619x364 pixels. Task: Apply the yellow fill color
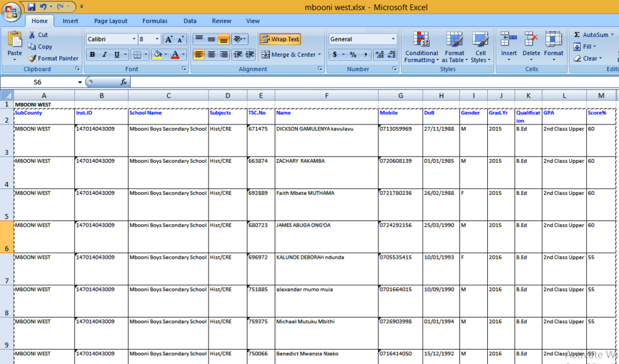pos(157,54)
